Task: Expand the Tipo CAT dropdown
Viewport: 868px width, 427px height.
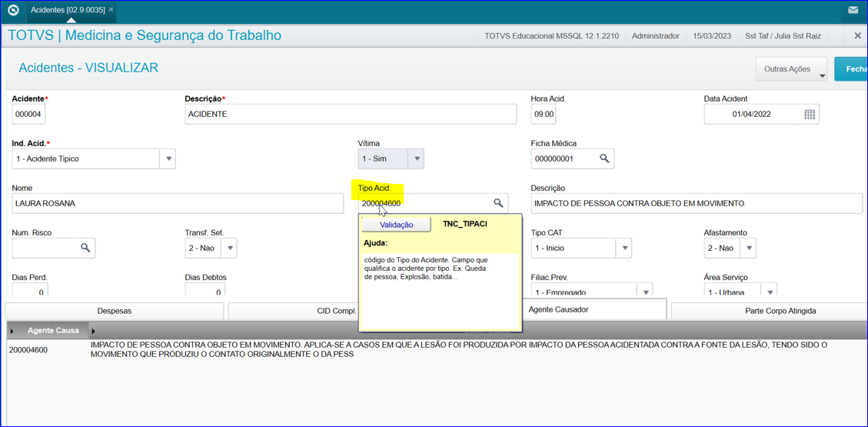Action: point(624,249)
